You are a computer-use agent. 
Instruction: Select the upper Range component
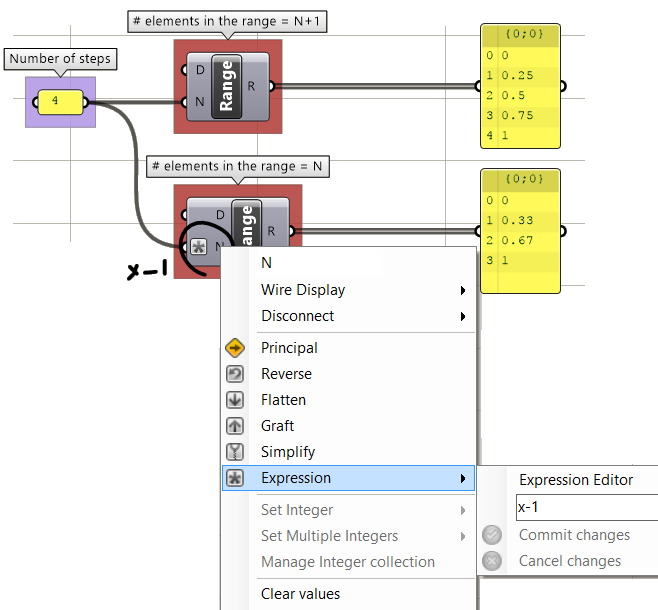click(226, 86)
